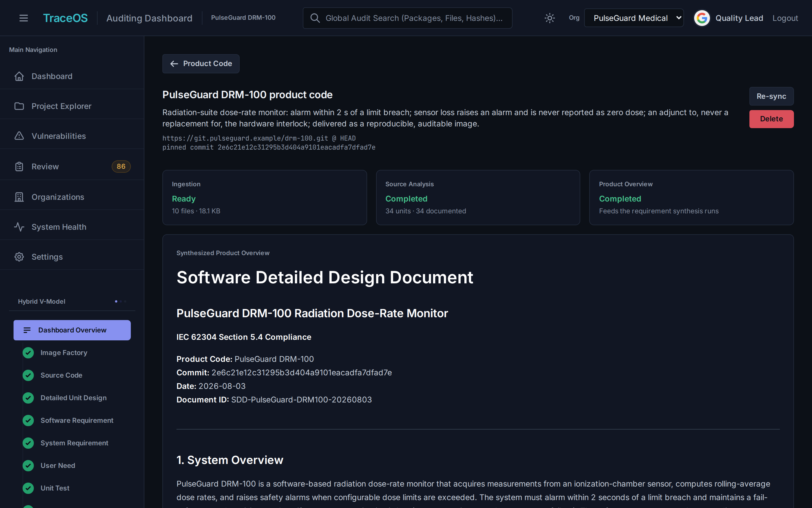Screen dimensions: 812x508
Task: Click the Ingestion Ready status card
Action: (x=264, y=198)
